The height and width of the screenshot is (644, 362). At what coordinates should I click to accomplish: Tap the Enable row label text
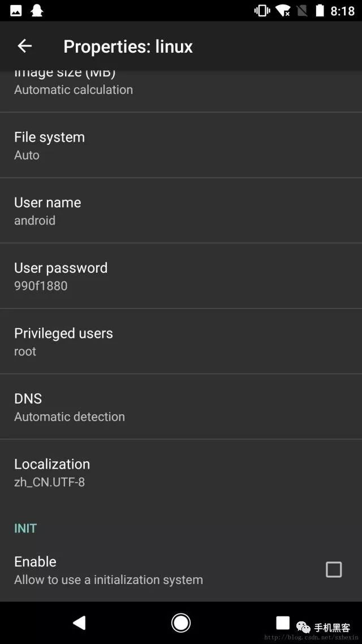tap(35, 561)
